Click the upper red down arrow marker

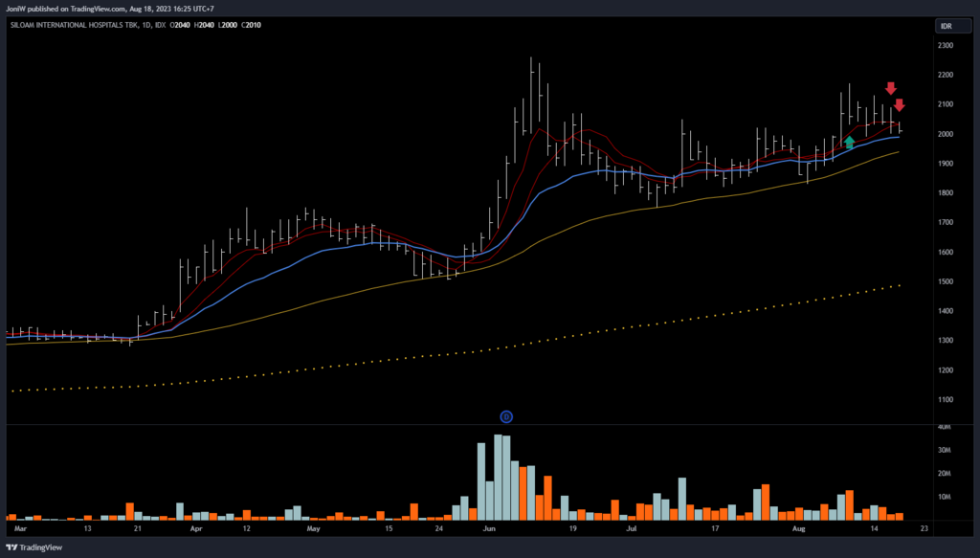[890, 89]
